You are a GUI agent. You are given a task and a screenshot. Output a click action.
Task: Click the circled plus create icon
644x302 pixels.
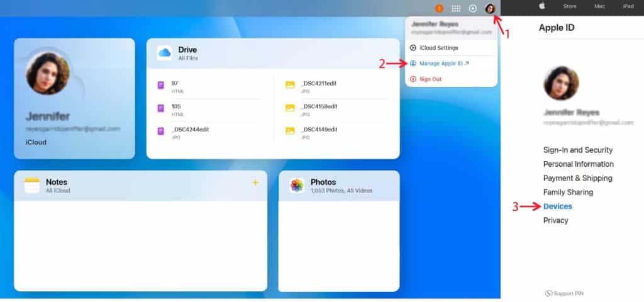[473, 9]
